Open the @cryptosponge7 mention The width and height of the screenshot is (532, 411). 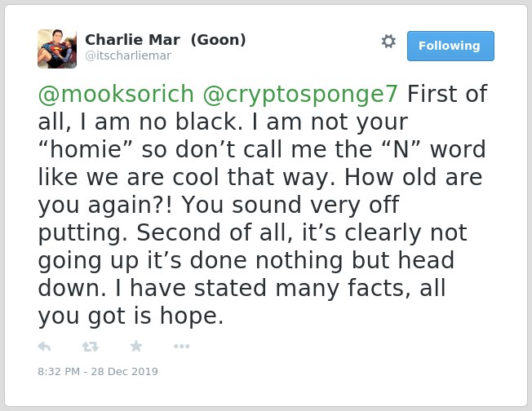[x=300, y=95]
